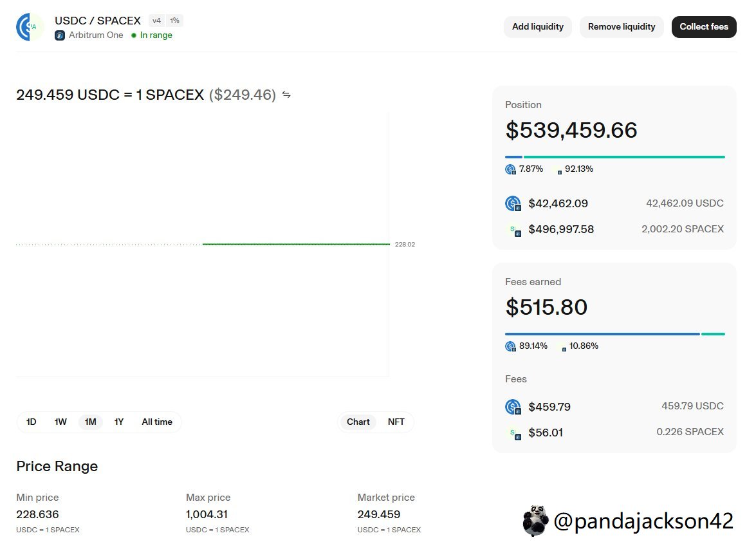The image size is (756, 560).
Task: Switch chart range to 1D
Action: [x=32, y=422]
